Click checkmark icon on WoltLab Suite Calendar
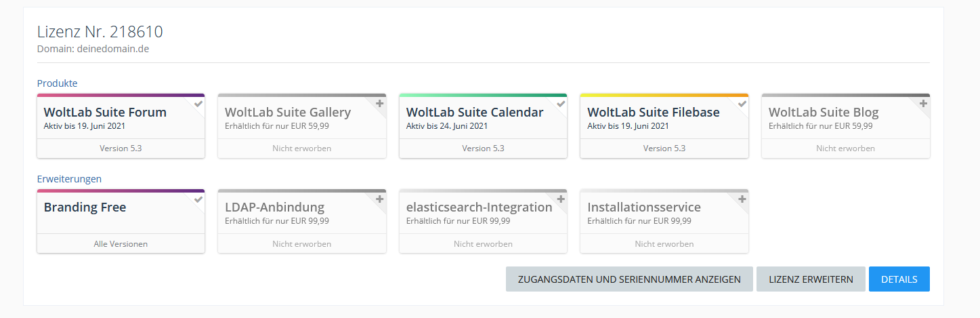The width and height of the screenshot is (980, 318). [x=561, y=104]
